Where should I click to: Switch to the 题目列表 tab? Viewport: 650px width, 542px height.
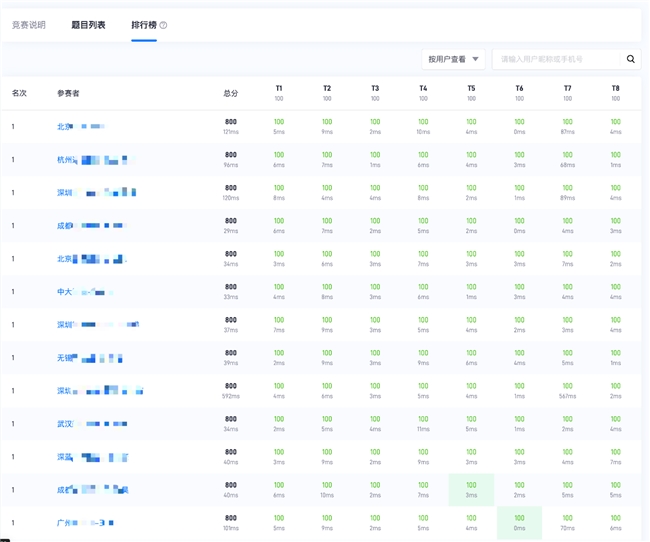(88, 25)
